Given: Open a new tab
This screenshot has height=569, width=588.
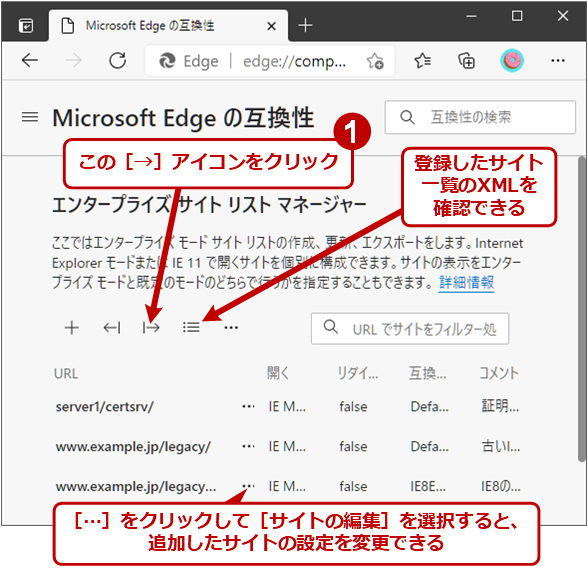Looking at the screenshot, I should (305, 26).
